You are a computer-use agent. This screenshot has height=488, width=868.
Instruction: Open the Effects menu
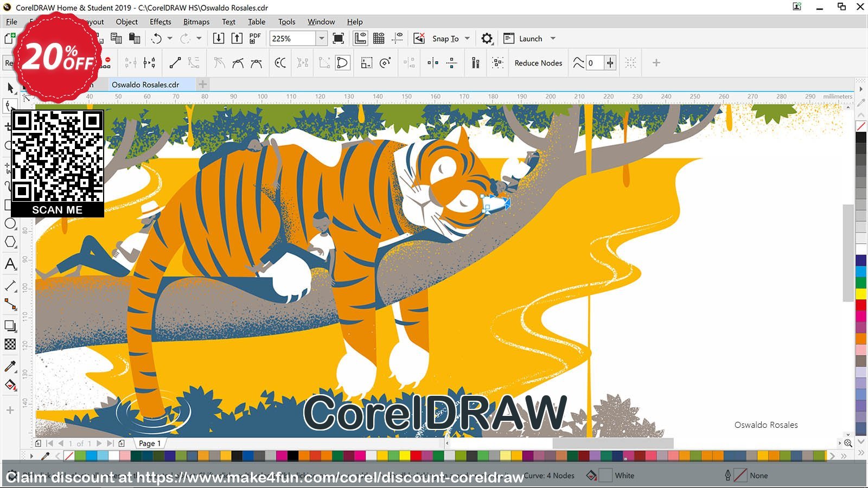coord(160,22)
